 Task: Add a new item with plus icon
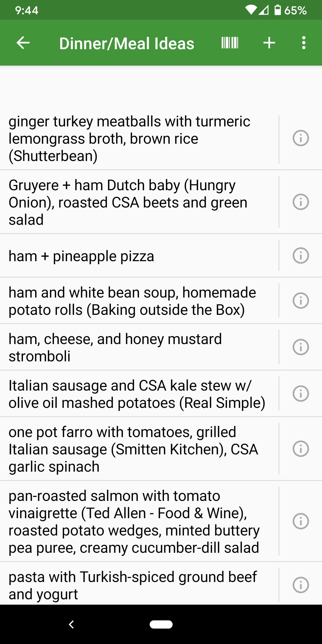click(x=269, y=43)
